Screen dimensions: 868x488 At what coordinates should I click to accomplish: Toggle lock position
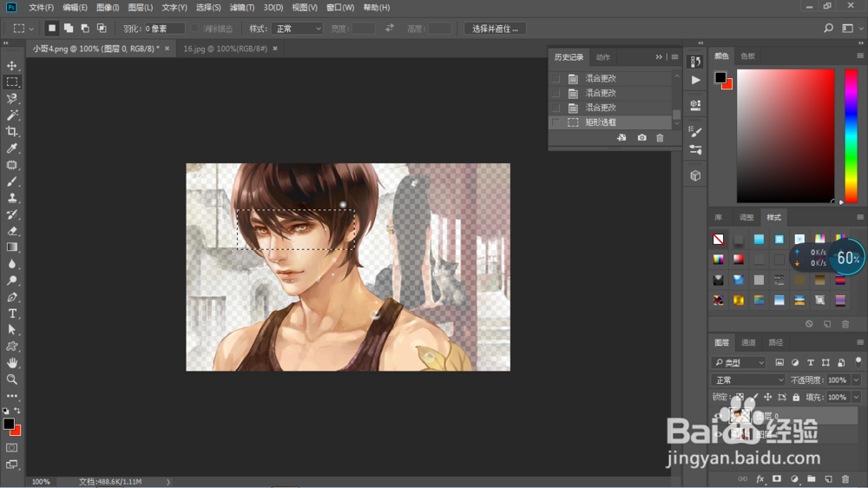[768, 397]
